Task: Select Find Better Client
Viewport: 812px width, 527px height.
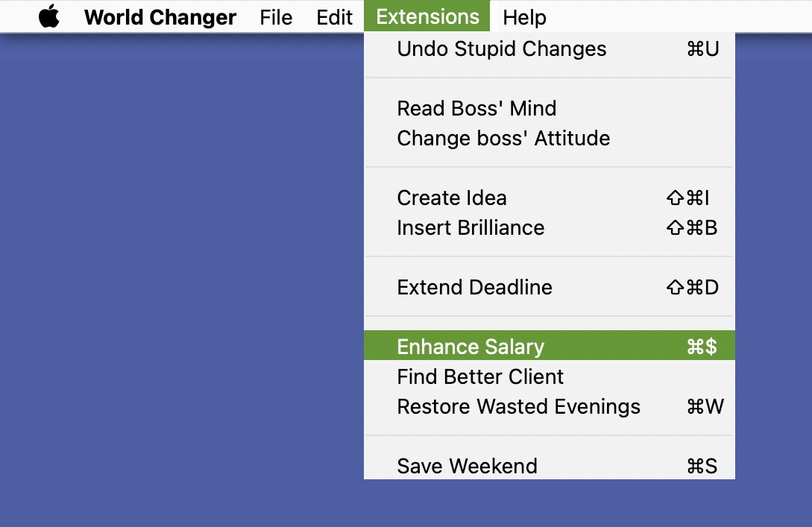Action: pos(480,377)
